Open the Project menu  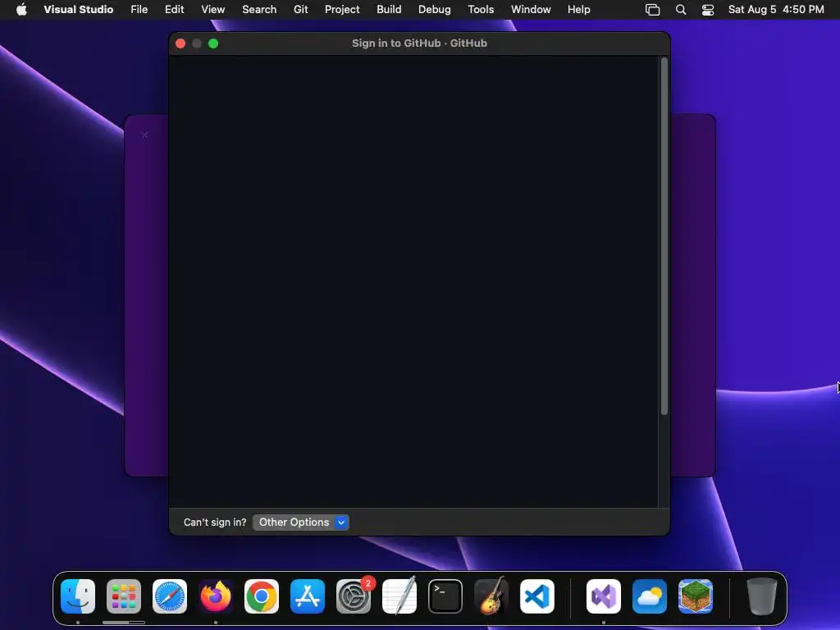click(342, 10)
